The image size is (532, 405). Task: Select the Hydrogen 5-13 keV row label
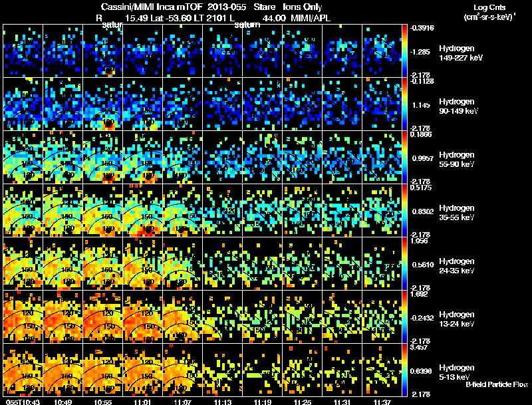click(x=457, y=372)
